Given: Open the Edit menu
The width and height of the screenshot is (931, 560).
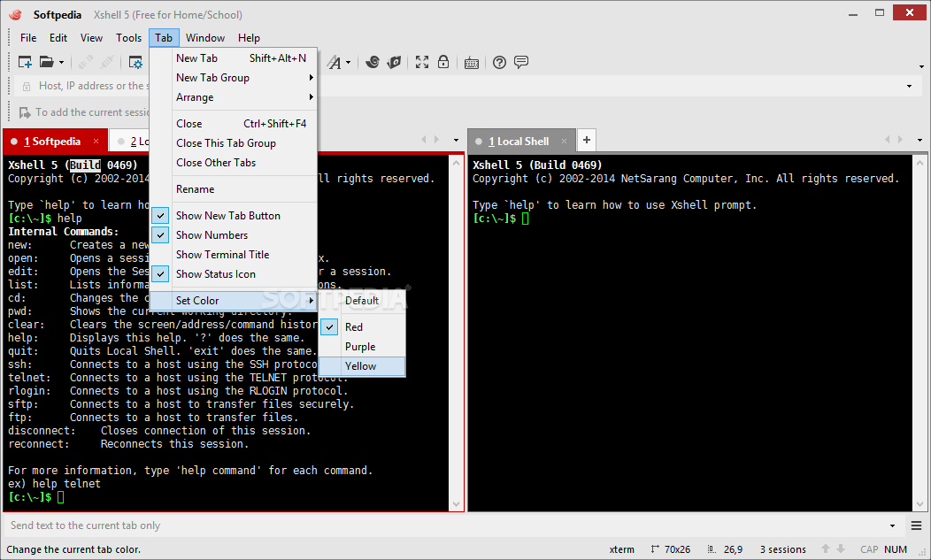Looking at the screenshot, I should tap(58, 38).
